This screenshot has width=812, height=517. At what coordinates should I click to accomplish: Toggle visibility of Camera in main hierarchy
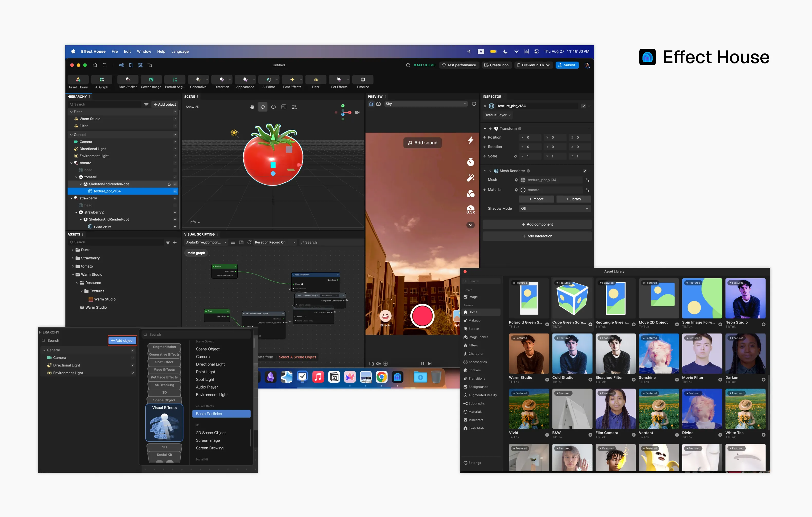(x=175, y=142)
